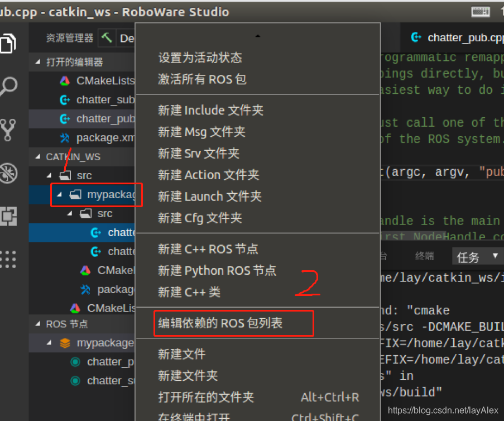Click the green hammer build icon
This screenshot has width=504, height=421.
pos(107,38)
